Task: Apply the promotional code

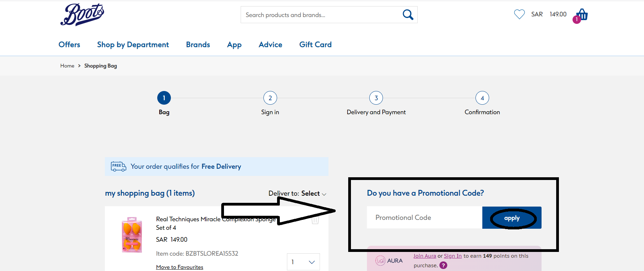Action: [x=512, y=218]
